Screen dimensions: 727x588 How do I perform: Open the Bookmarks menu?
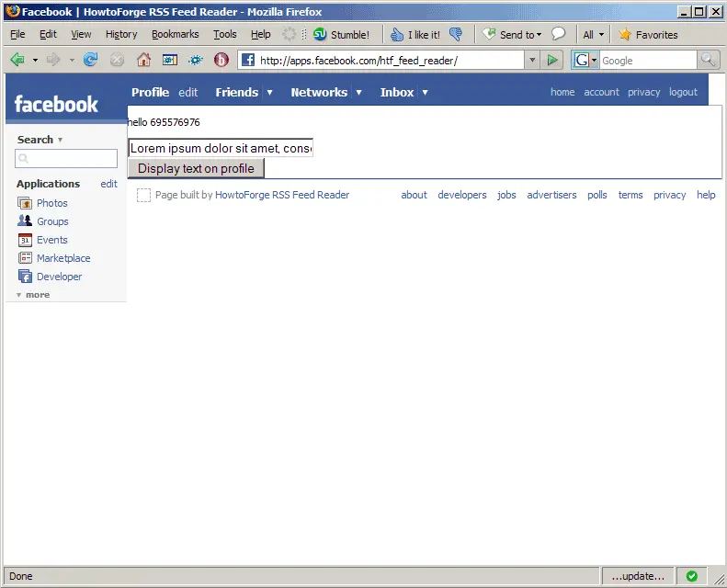coord(175,35)
